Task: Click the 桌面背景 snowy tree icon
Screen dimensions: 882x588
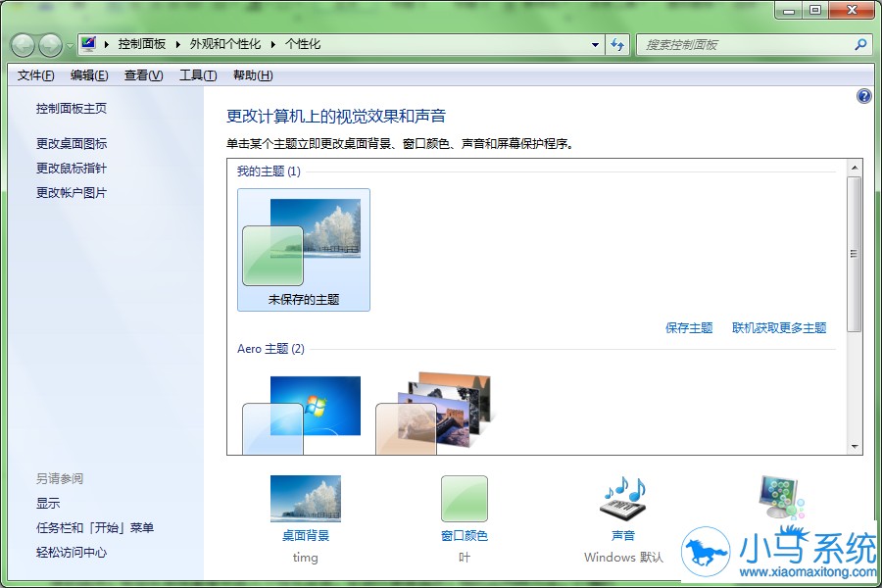Action: point(306,499)
